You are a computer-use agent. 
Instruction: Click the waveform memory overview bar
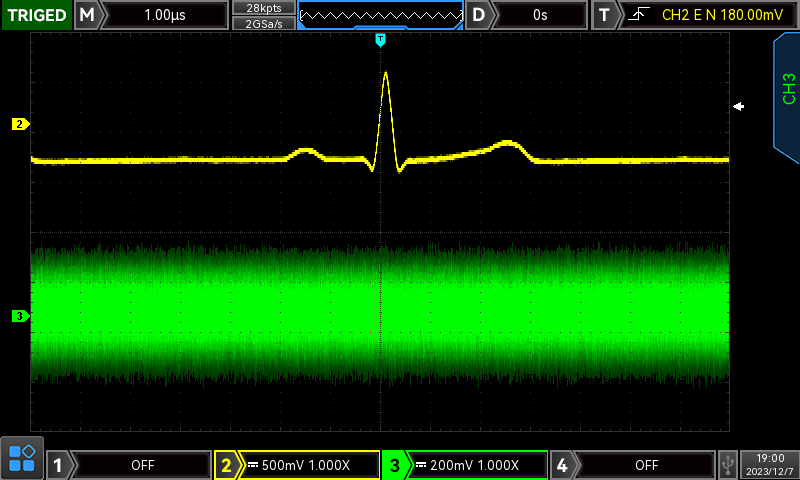(380, 15)
